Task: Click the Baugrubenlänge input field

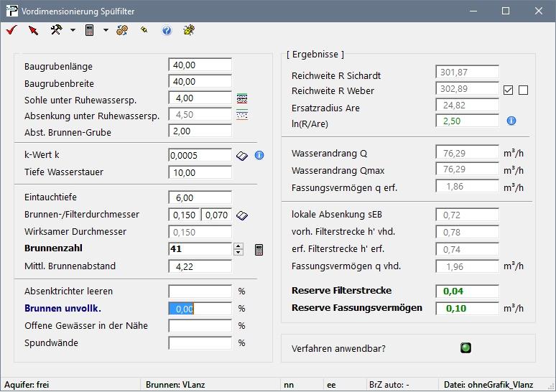Action: pos(200,65)
